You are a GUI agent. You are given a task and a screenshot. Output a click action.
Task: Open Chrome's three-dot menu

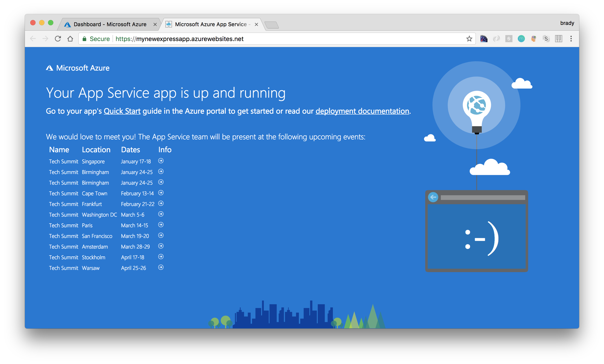tap(571, 39)
